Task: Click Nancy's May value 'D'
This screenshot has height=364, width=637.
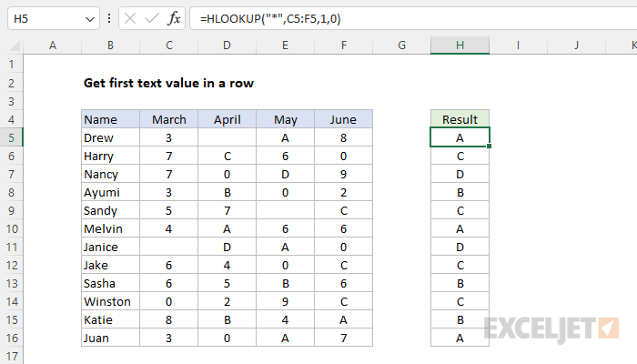Action: (x=285, y=175)
